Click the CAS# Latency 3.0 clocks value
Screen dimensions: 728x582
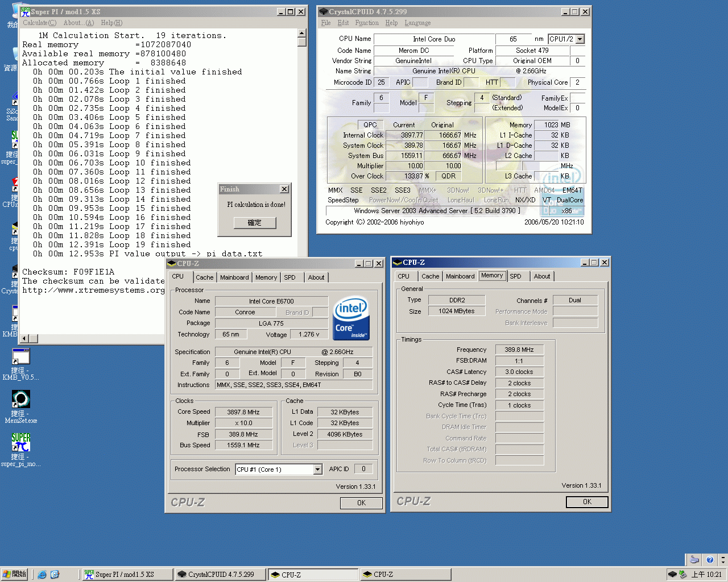coord(519,372)
